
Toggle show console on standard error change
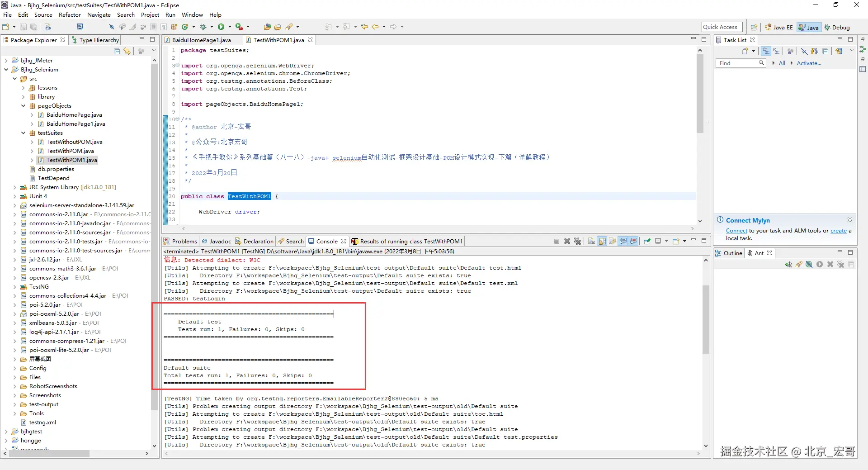point(633,241)
